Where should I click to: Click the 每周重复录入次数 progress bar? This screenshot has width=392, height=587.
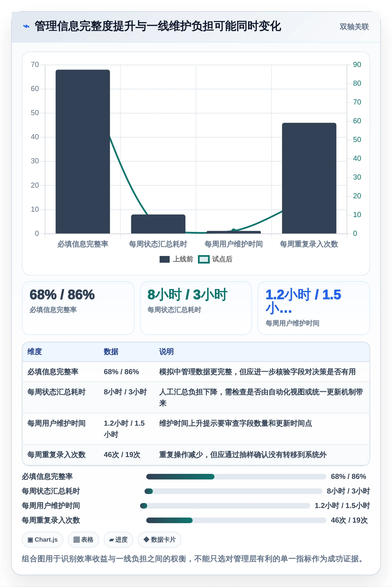click(x=236, y=520)
